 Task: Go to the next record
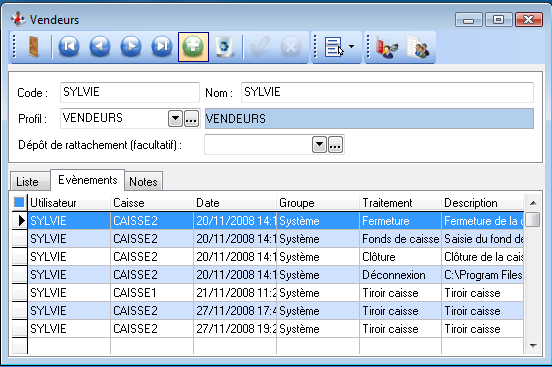coord(131,46)
